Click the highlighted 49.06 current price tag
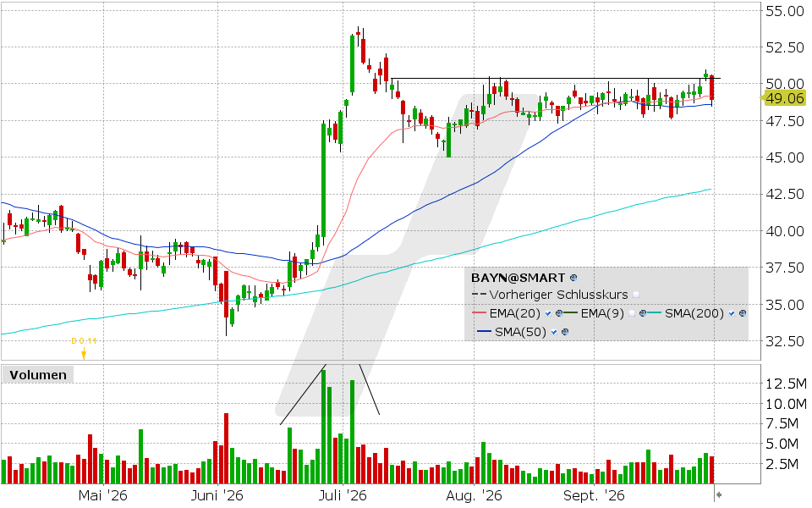Screen dimensions: 812x508 click(782, 98)
